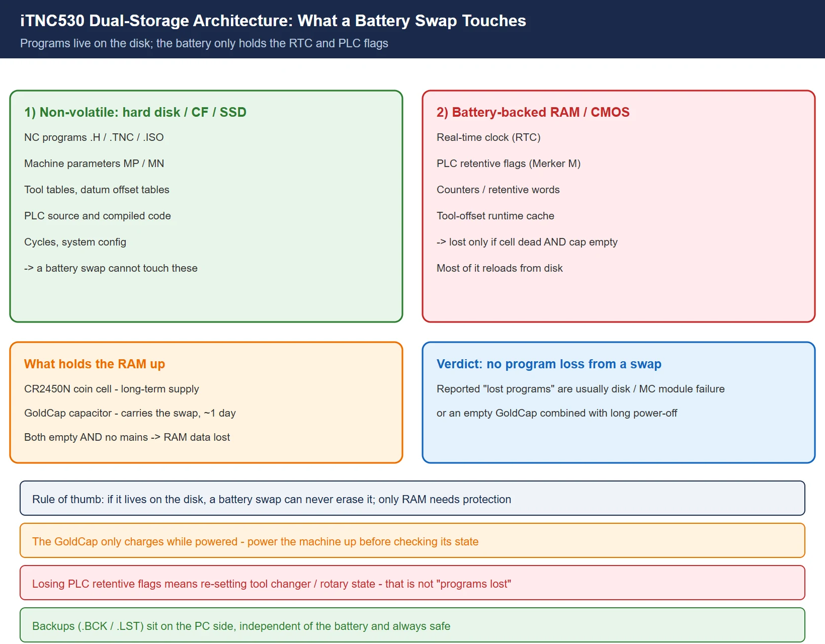
Task: Click 'or an empty GoldCap combined' line
Action: 557,413
